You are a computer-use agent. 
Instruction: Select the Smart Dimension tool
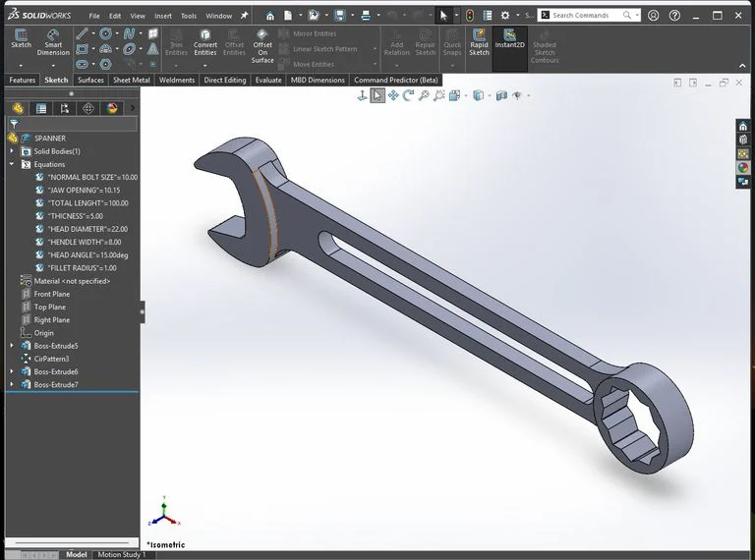coord(53,42)
